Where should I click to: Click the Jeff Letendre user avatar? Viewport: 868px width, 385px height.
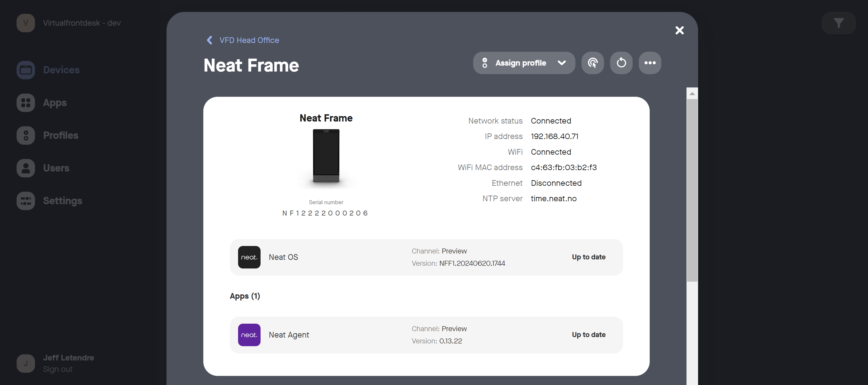click(26, 363)
